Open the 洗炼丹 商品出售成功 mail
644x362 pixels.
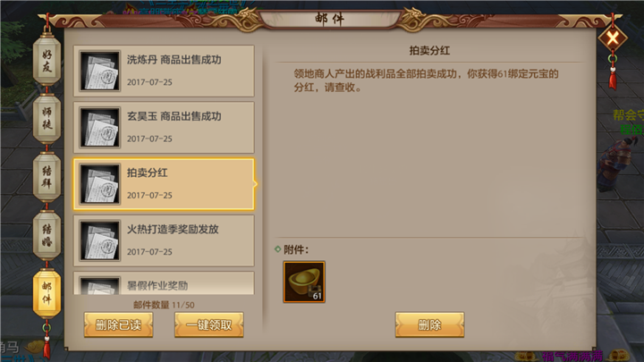(164, 71)
